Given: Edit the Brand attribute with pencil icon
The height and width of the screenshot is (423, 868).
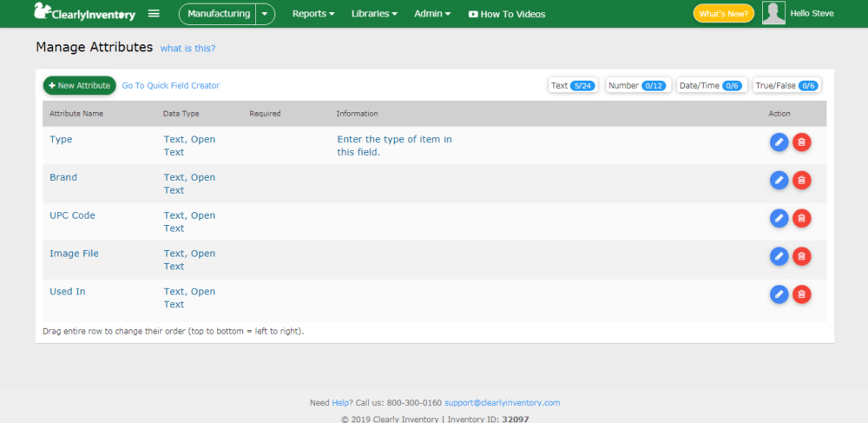Looking at the screenshot, I should [x=779, y=180].
